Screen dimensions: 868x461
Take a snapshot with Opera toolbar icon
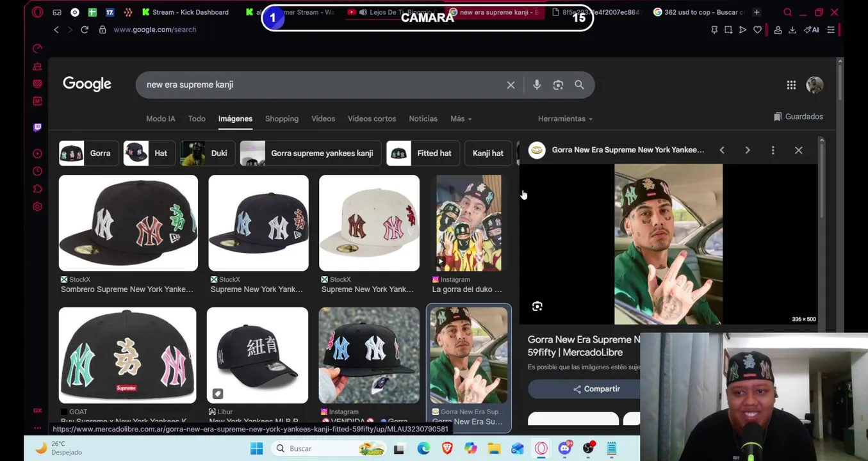click(728, 29)
